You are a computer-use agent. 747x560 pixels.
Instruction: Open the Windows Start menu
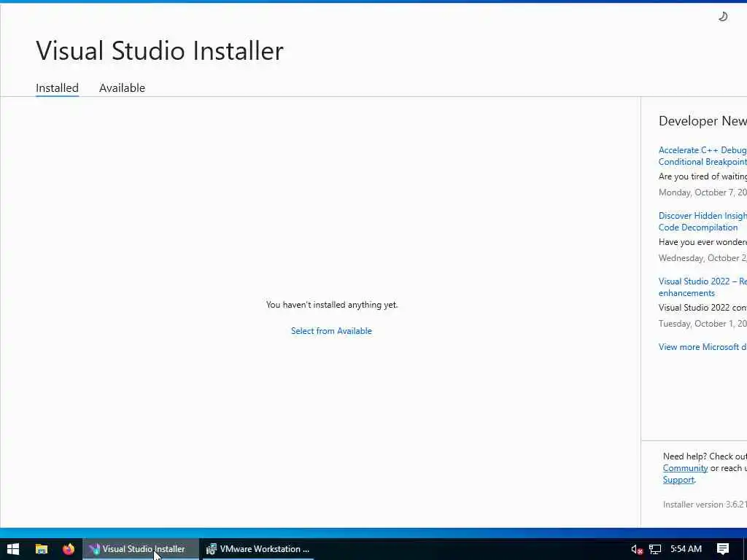pyautogui.click(x=13, y=549)
